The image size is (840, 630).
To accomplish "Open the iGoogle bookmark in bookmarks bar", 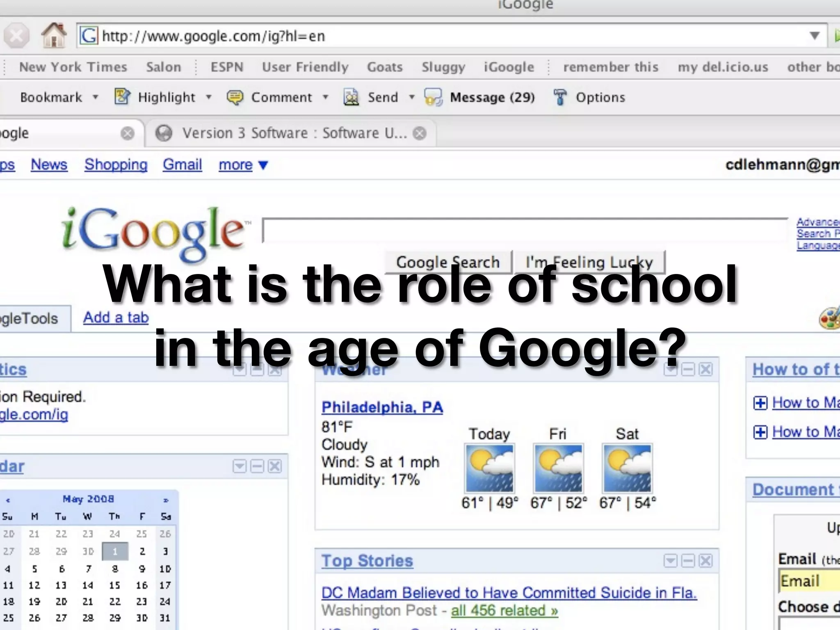I will pos(509,67).
